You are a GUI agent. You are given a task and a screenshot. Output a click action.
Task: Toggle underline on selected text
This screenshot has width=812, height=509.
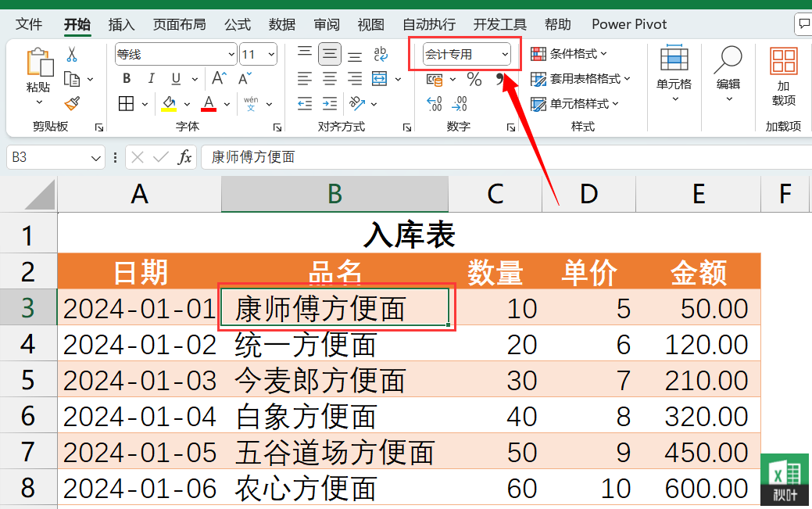click(175, 78)
